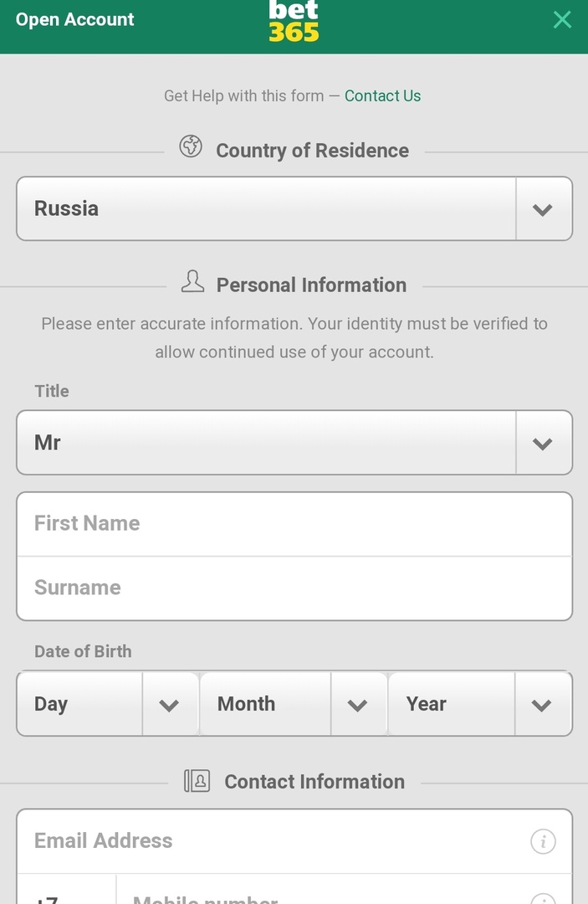Open the Month of birth dropdown
The width and height of the screenshot is (588, 904).
click(266, 704)
